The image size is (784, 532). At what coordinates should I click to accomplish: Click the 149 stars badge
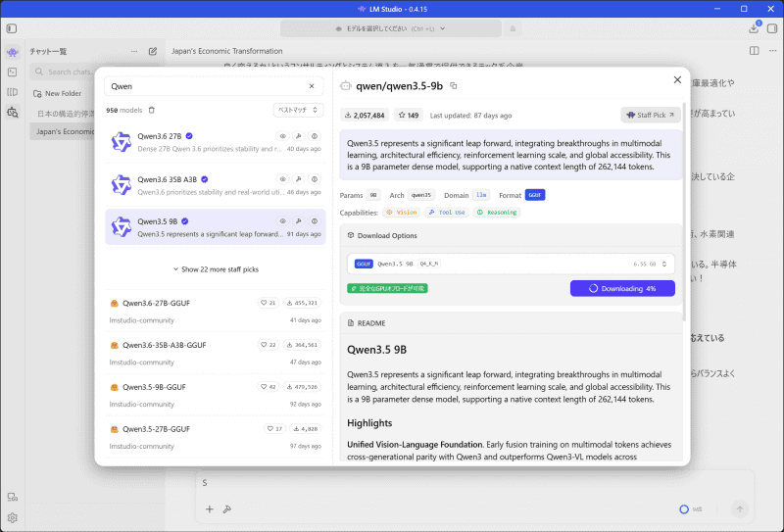[x=409, y=115]
